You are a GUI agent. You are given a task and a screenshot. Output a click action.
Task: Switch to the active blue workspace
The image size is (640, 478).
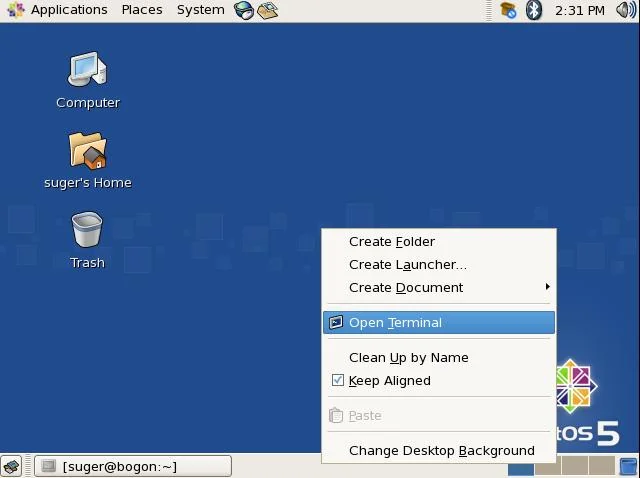521,470
